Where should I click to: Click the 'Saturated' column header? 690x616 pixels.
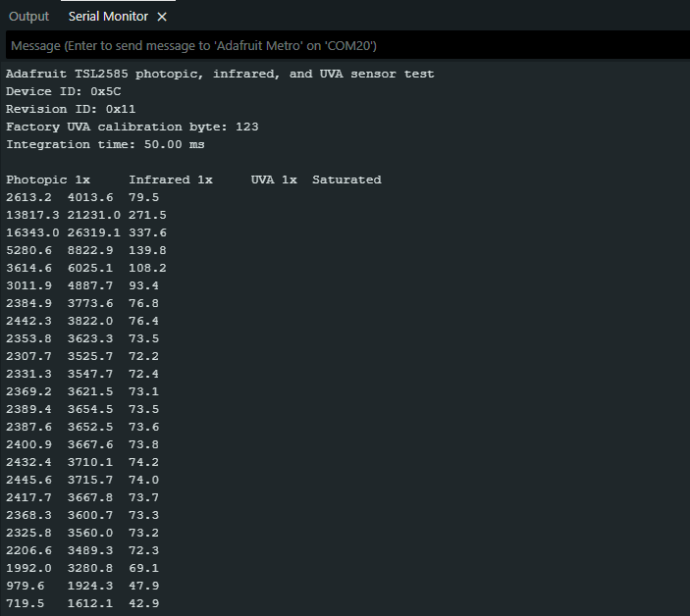pos(346,180)
